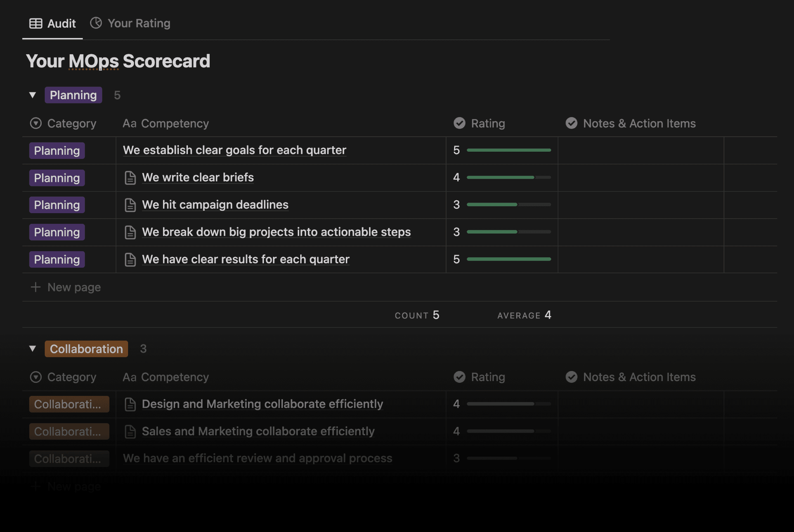Image resolution: width=794 pixels, height=532 pixels.
Task: Open 'We establish clear goals for each quarter'
Action: [235, 150]
